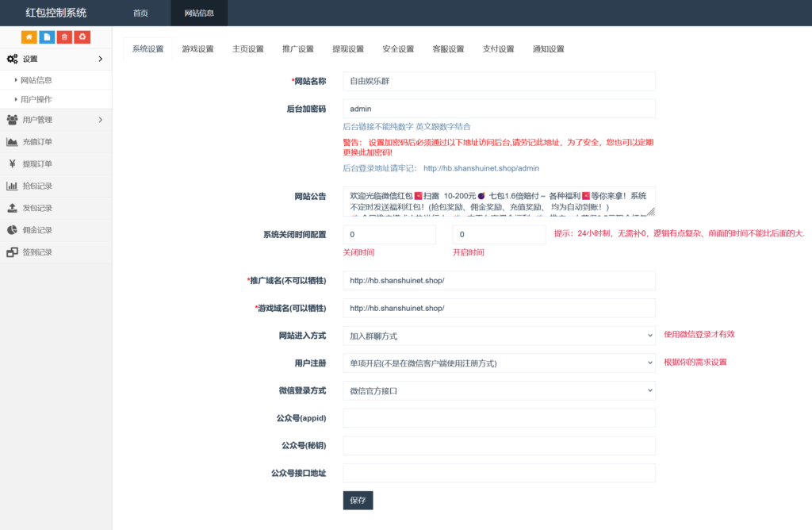Click the orange home shortcut icon
Screen dimensions: 812x530
pos(29,37)
